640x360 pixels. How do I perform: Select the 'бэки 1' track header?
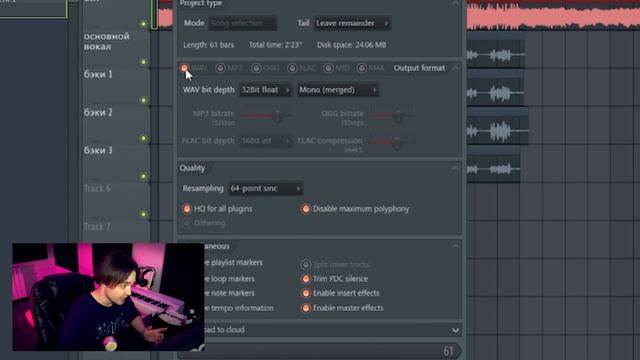[x=116, y=87]
